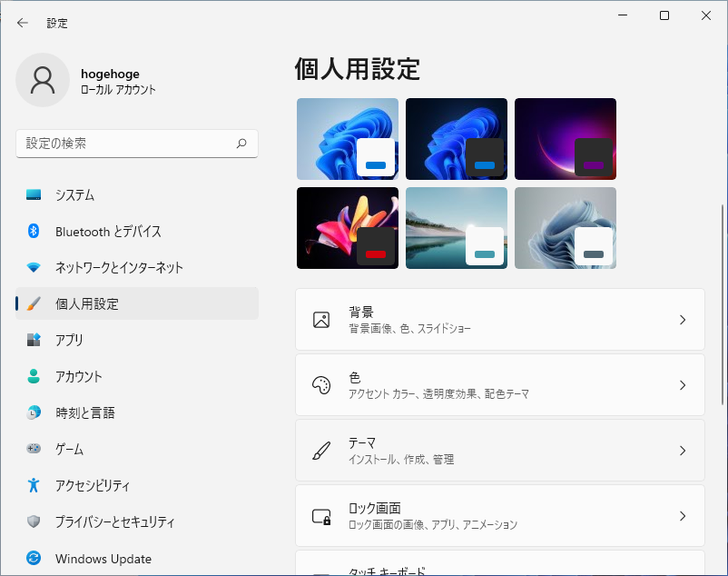Open the 色 settings card

click(500, 385)
